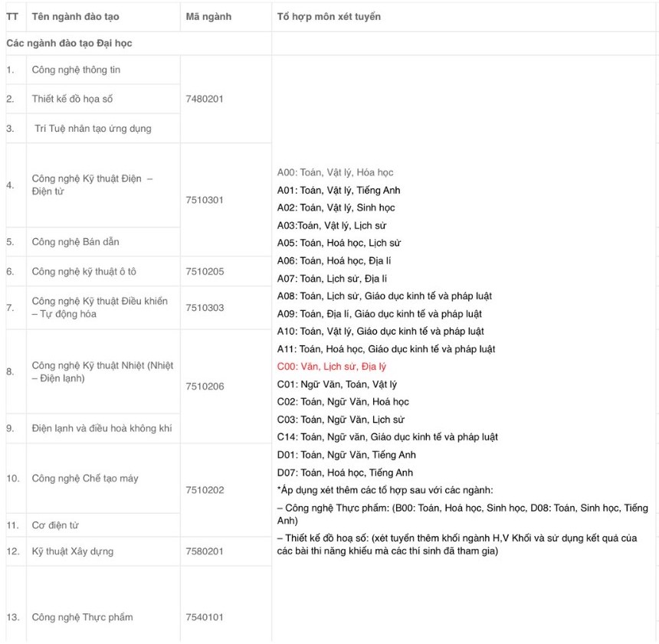Click the 'Tên ngành đào tạo' column header

click(x=75, y=16)
